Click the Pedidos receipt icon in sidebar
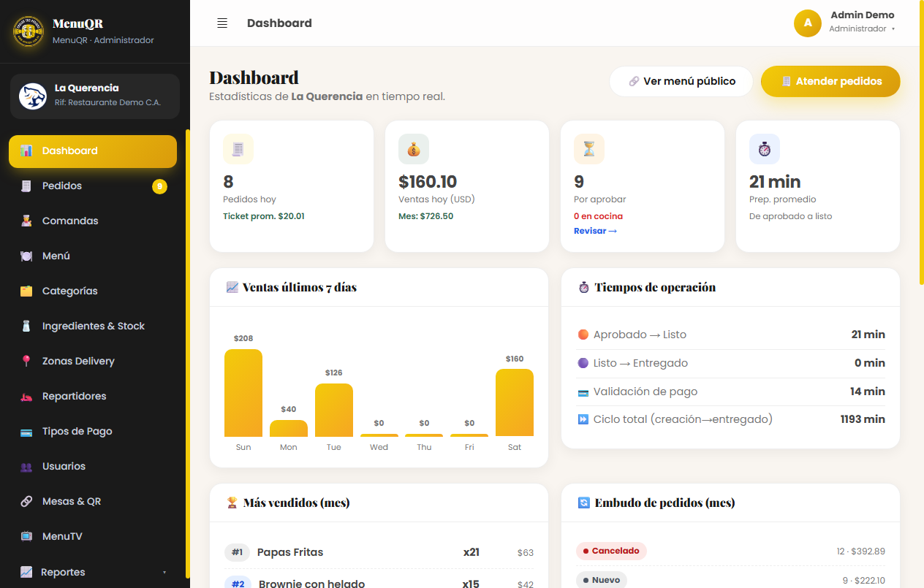Screen dimensions: 924x588 [x=26, y=186]
